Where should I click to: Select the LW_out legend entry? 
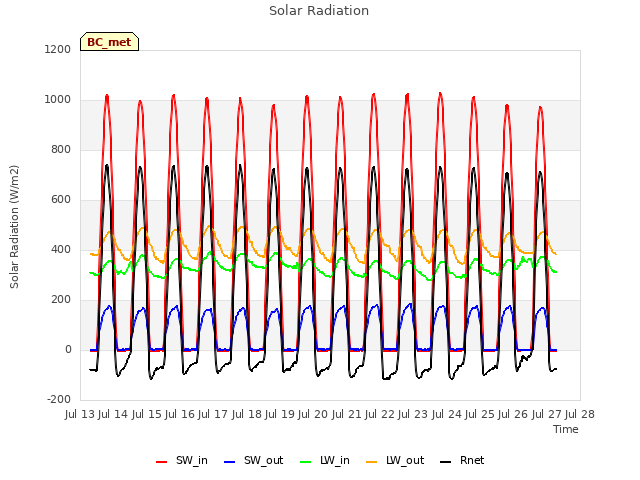[x=395, y=461]
